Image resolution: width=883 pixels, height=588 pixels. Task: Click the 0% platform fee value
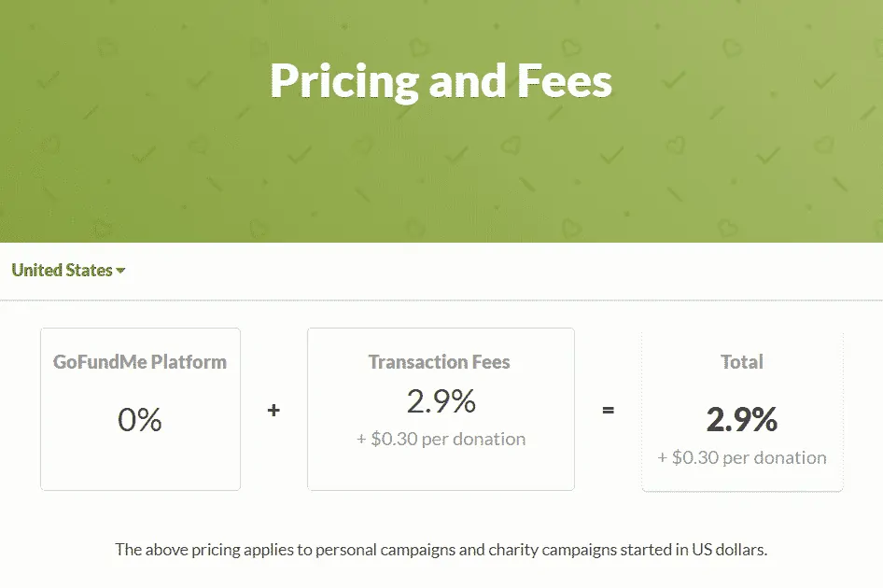[x=140, y=422]
